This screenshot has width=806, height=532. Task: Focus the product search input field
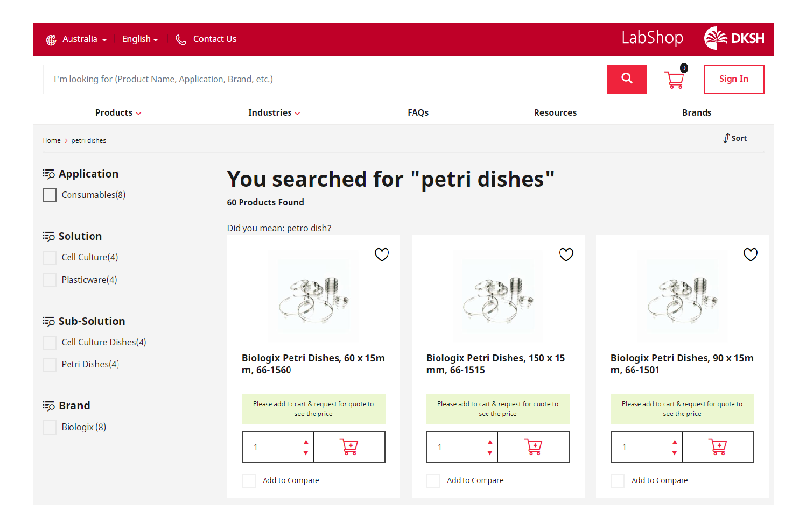(x=324, y=79)
